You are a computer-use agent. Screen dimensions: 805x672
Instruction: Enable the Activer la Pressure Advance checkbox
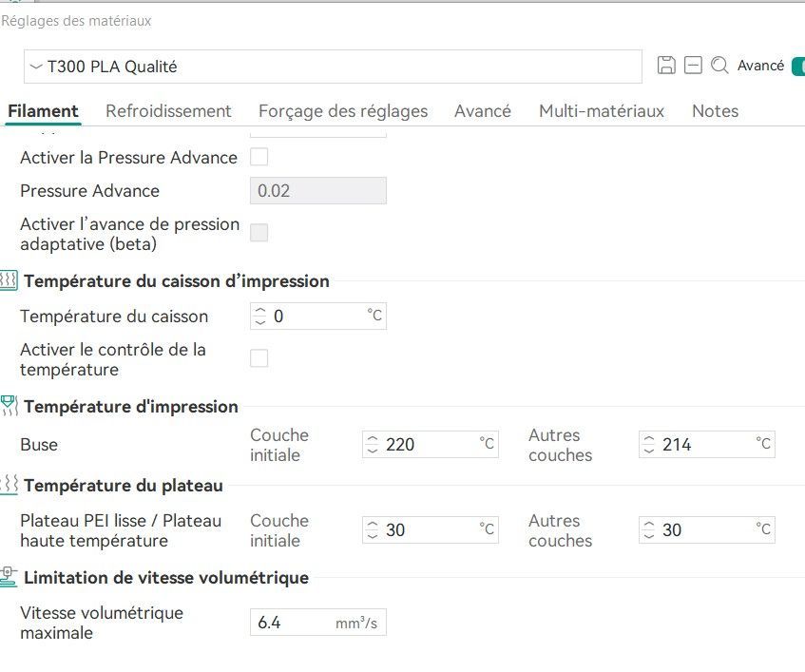(x=259, y=157)
